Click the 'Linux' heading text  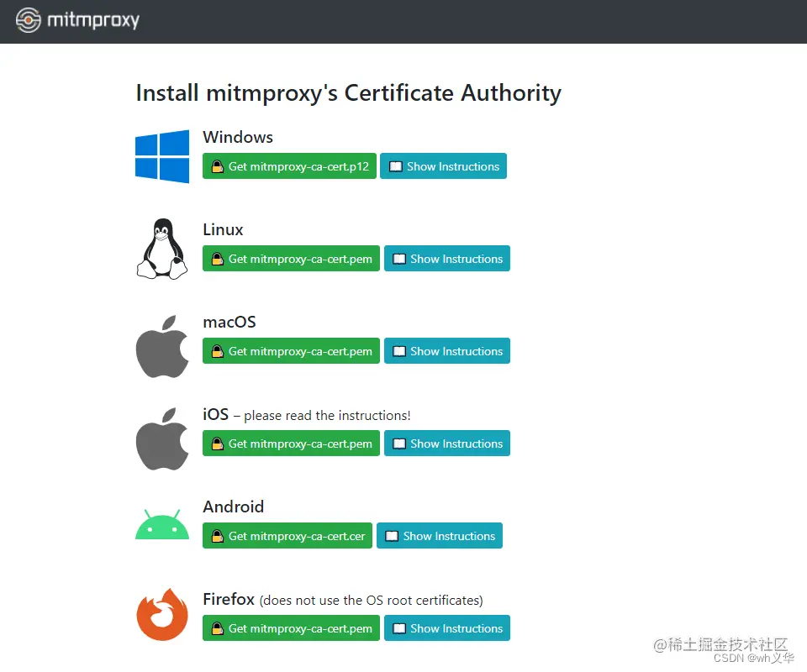coord(223,230)
